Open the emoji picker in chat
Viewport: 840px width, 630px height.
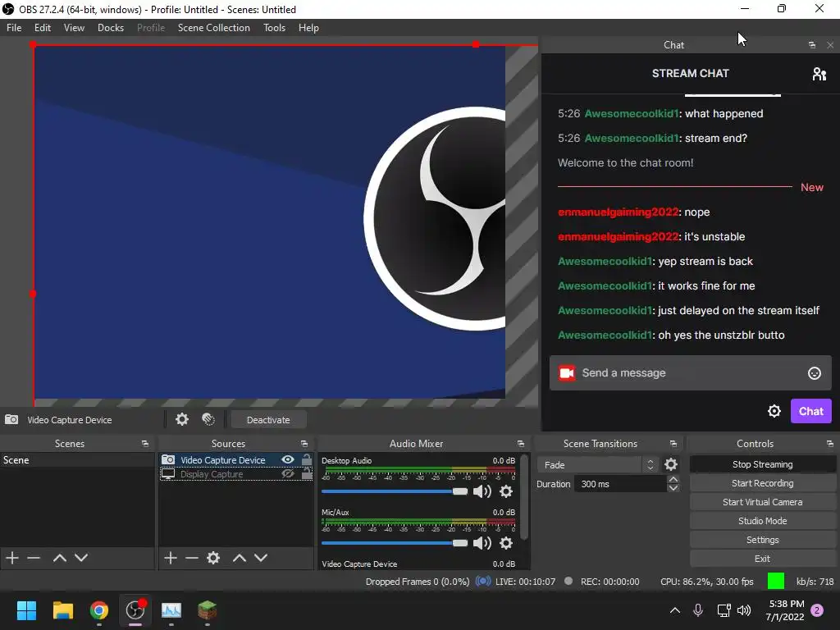[x=815, y=373]
